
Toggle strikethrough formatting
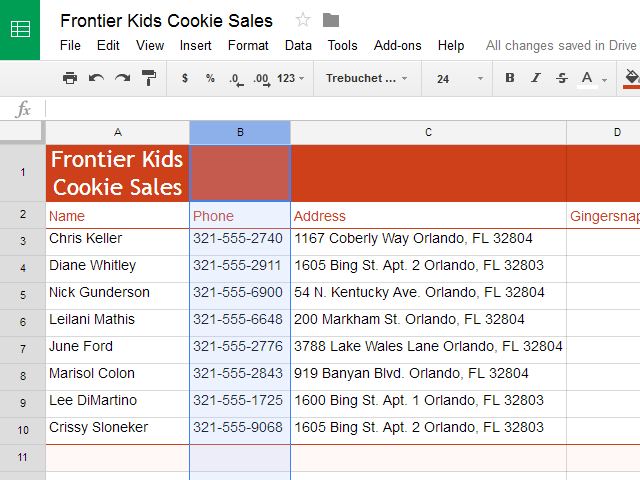(561, 78)
